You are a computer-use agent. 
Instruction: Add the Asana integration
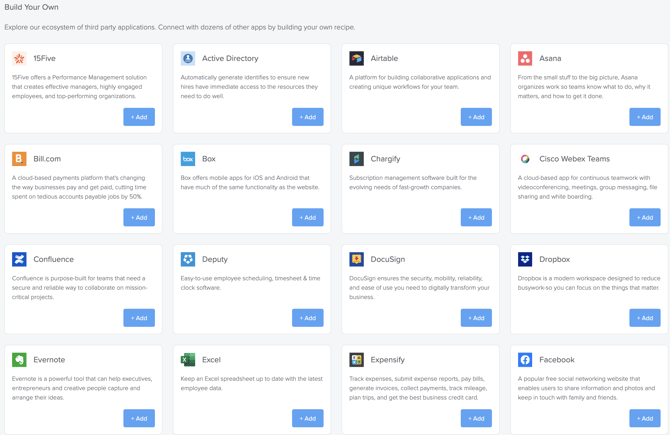pyautogui.click(x=645, y=117)
